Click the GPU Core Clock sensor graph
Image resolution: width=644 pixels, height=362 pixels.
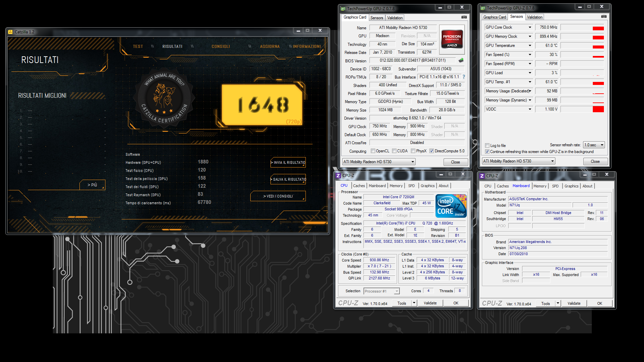click(x=582, y=27)
